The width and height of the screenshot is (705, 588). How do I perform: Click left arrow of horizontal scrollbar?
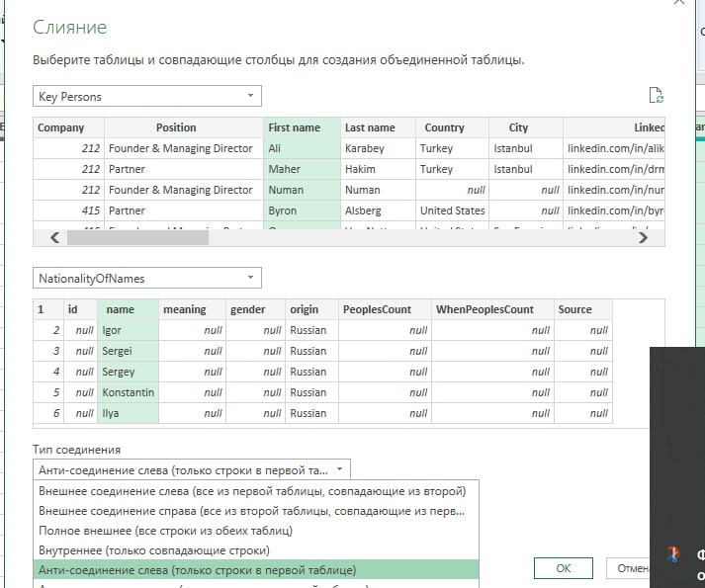pyautogui.click(x=54, y=237)
